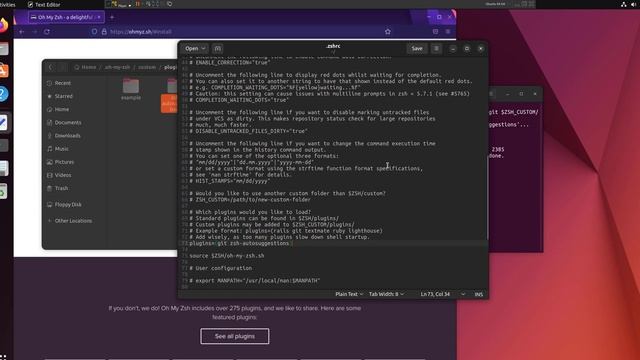Click the site shield icon in address bar
This screenshot has height=360, width=640.
94,31
